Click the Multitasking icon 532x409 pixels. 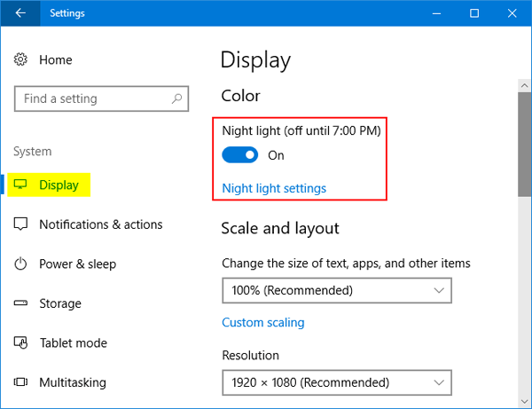click(x=21, y=382)
